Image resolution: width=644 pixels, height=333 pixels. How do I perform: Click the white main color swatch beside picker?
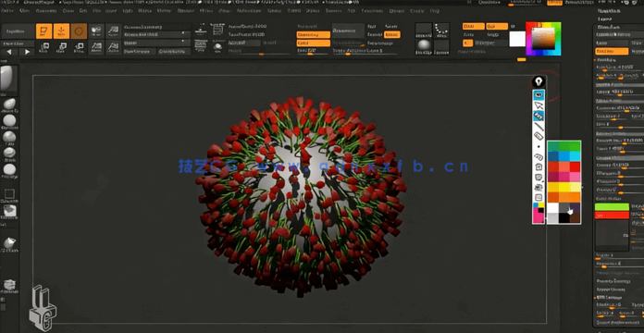coord(517,39)
